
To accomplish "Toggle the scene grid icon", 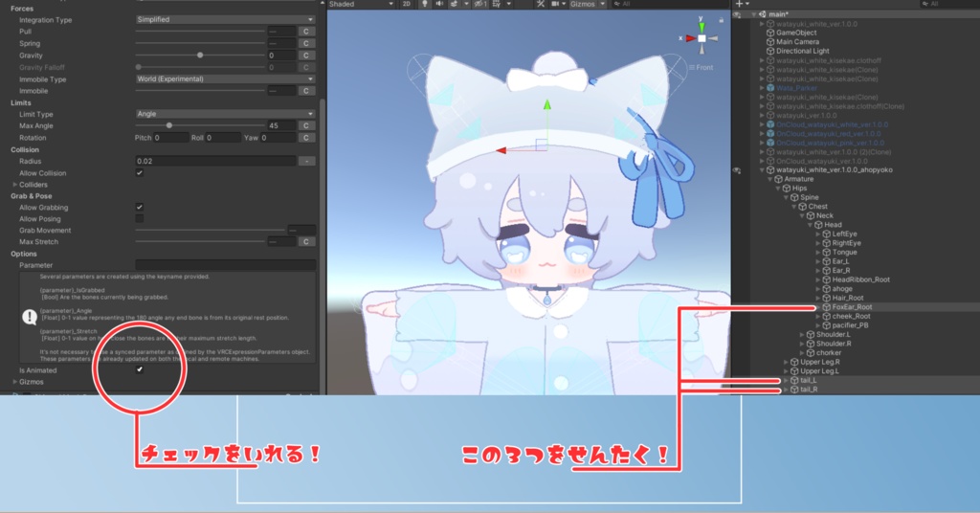I will (x=497, y=4).
